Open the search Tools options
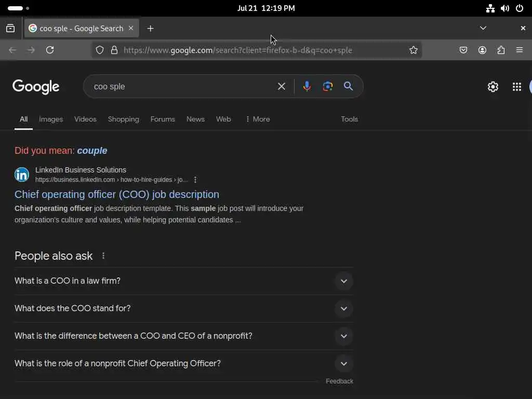The image size is (532, 399). tap(350, 119)
